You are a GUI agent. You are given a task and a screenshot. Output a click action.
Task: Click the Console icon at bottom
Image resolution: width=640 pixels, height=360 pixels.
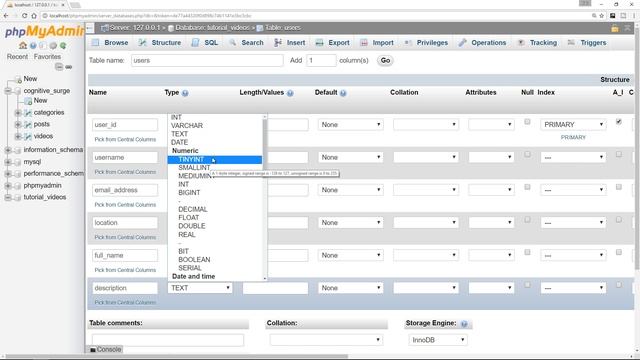[93, 350]
